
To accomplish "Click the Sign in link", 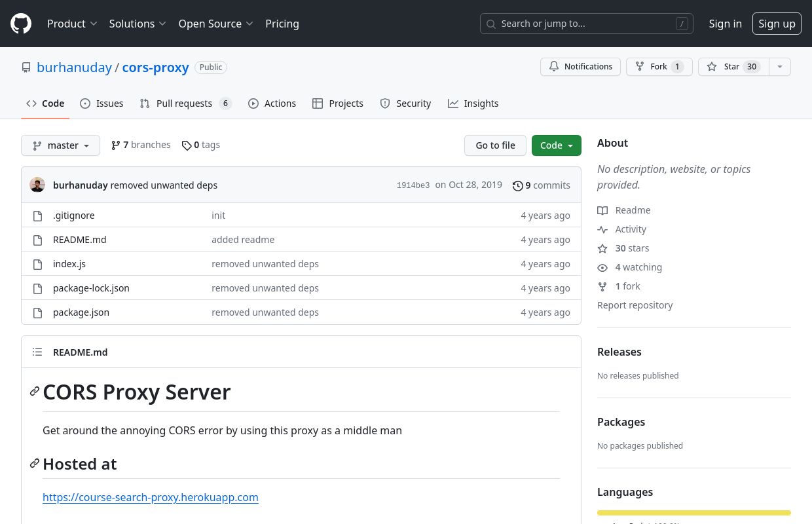I will point(725,24).
